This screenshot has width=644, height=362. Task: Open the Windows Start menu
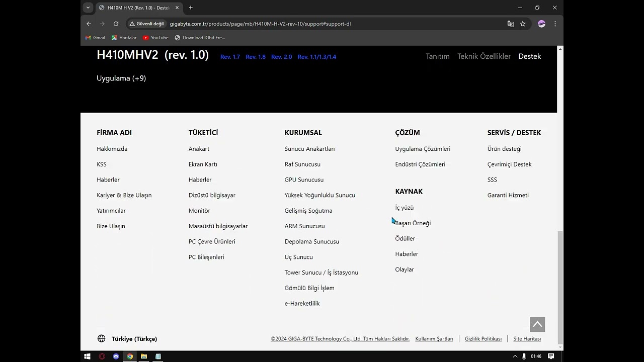click(x=87, y=356)
